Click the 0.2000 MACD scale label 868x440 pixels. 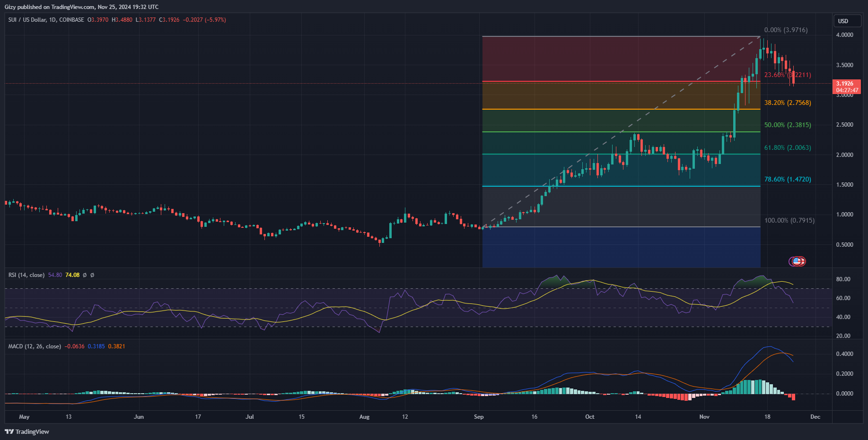pos(844,374)
